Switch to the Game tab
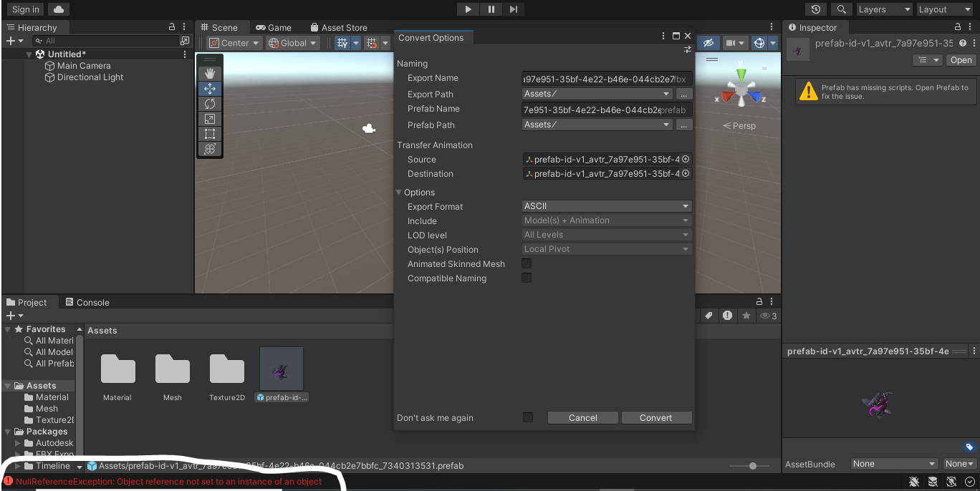Screen dimensions: 980x491 (x=274, y=27)
